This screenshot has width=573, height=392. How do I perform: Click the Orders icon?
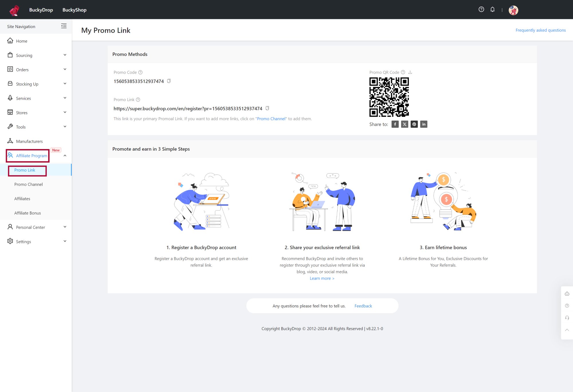[10, 69]
